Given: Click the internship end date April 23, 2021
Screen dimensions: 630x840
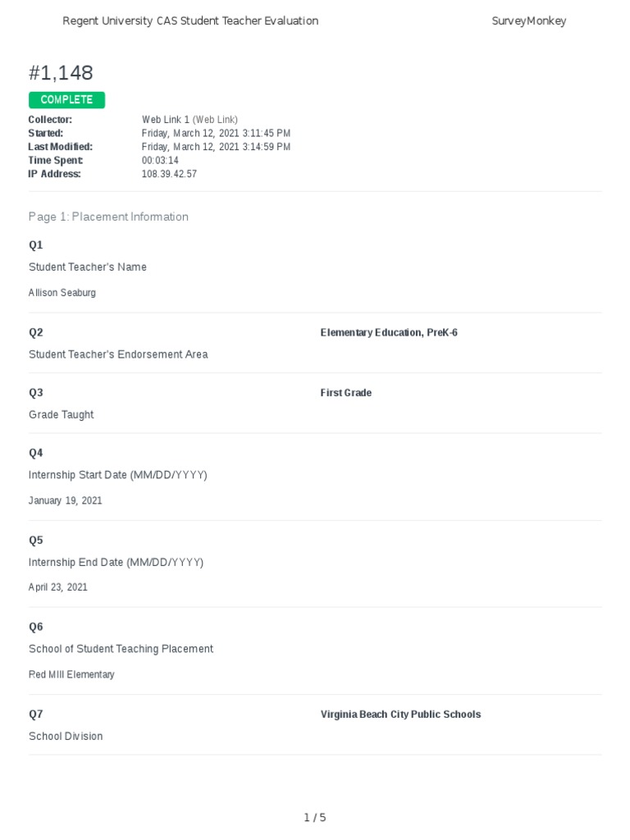Looking at the screenshot, I should click(58, 587).
